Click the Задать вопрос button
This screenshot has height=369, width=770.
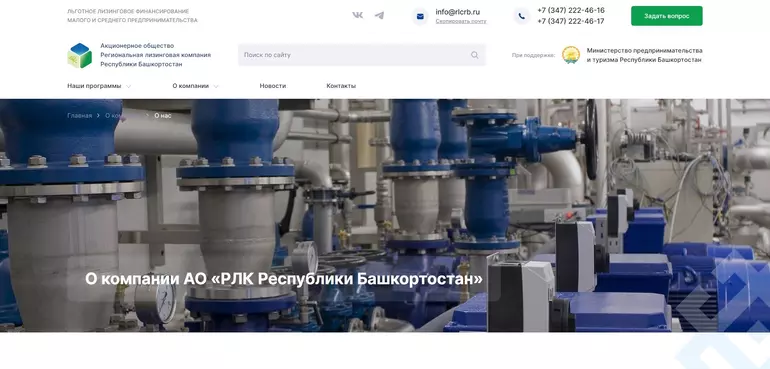666,16
